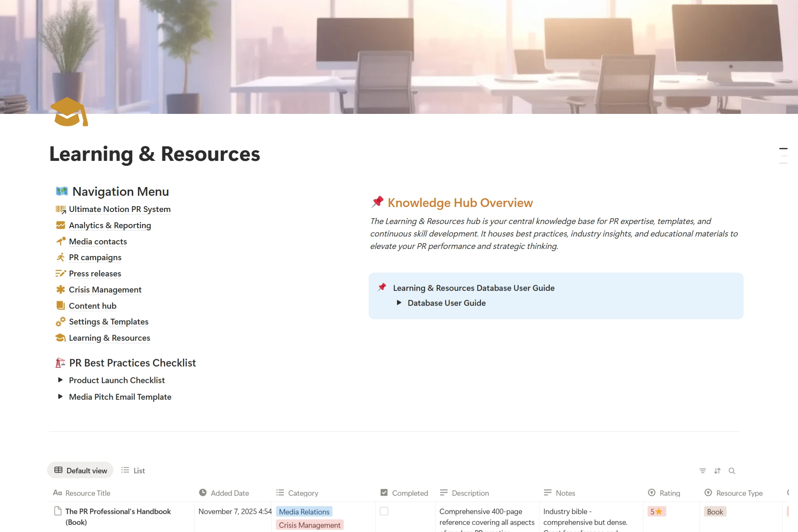798x532 pixels.
Task: Check the Completed box for Handbook row
Action: tap(384, 511)
